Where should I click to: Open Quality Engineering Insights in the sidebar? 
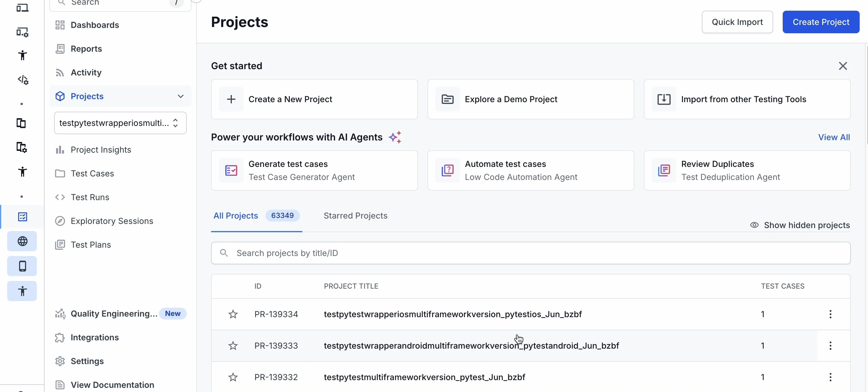tap(120, 314)
